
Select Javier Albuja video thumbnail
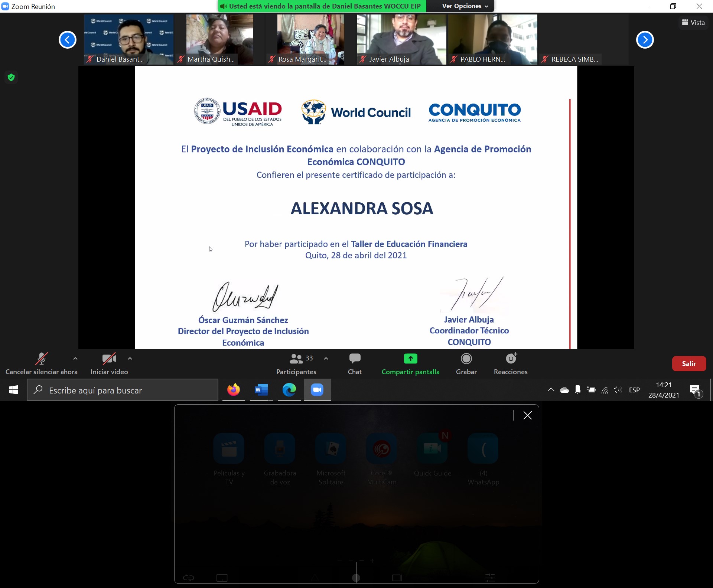click(x=402, y=39)
